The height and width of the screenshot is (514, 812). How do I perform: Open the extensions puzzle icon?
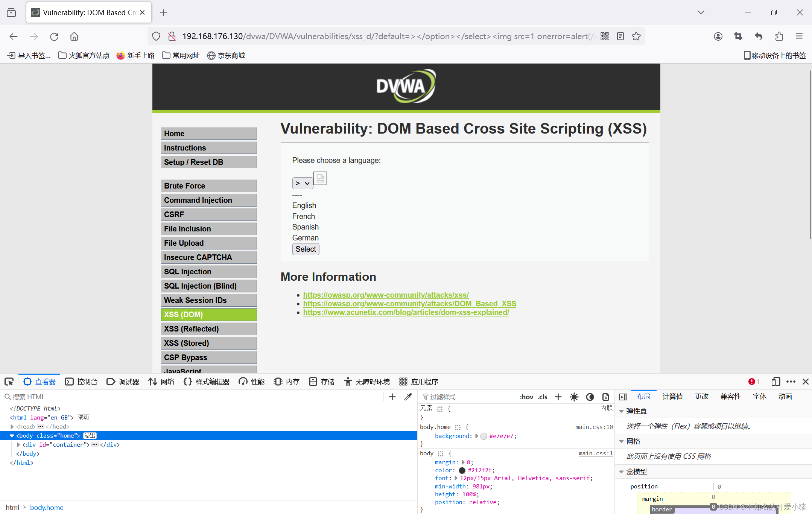coord(779,36)
